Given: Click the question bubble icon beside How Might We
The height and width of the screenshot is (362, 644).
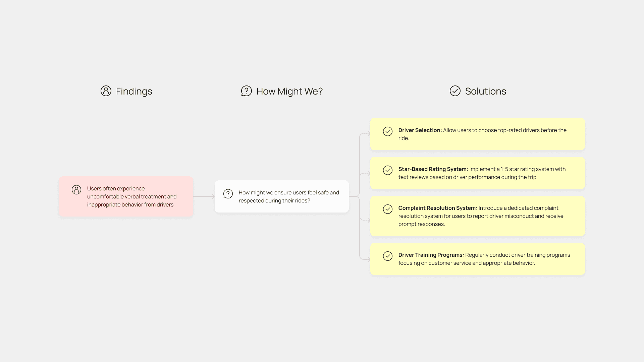Looking at the screenshot, I should tap(246, 91).
